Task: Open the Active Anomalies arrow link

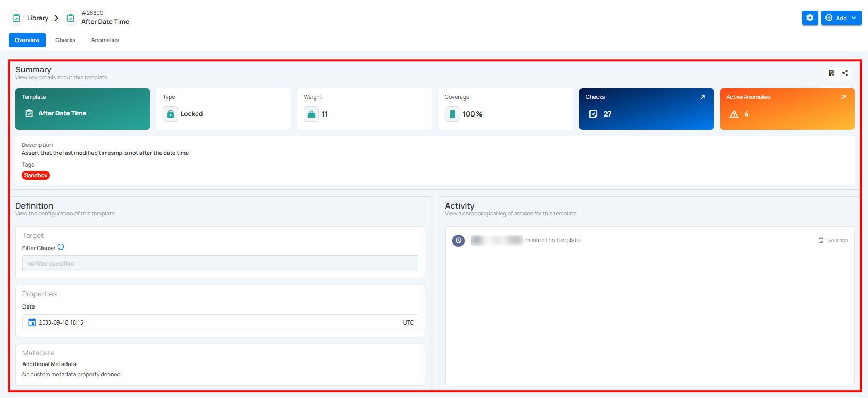Action: [843, 97]
